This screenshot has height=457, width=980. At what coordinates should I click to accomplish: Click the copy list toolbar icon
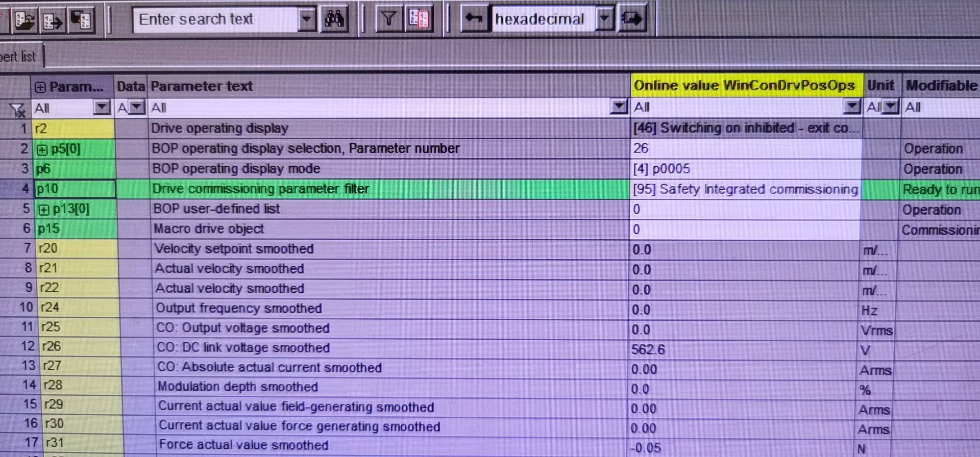coord(81,20)
